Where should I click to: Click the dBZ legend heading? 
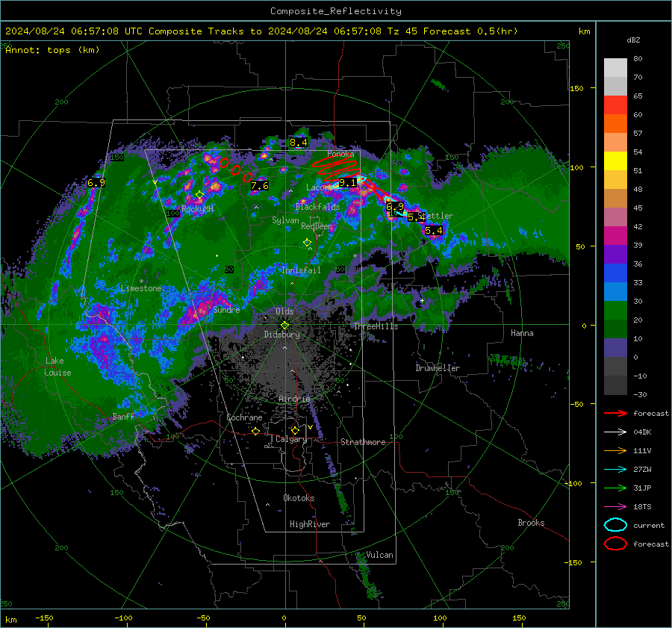tap(633, 40)
